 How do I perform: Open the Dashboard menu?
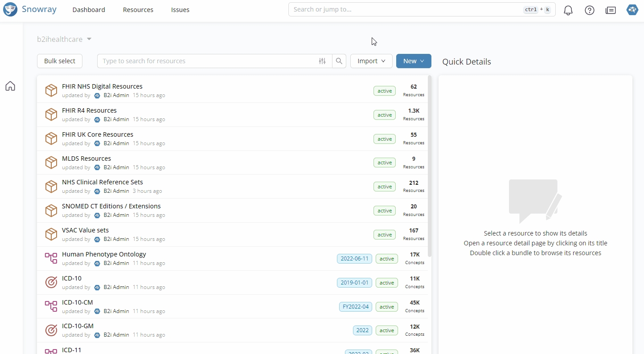point(89,10)
